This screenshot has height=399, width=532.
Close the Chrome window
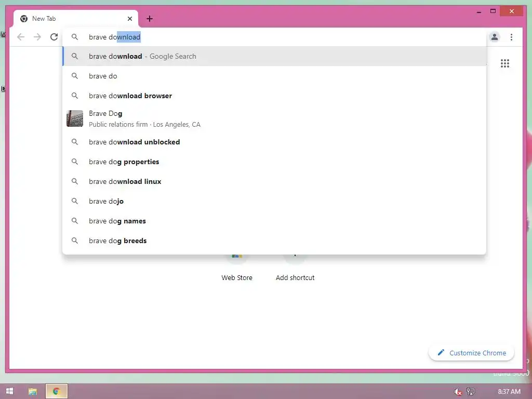512,11
